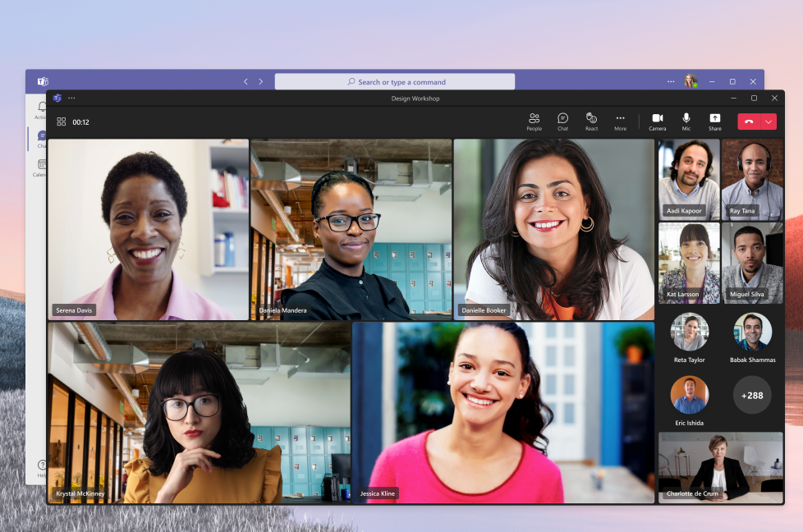Open the React menu

coord(591,122)
